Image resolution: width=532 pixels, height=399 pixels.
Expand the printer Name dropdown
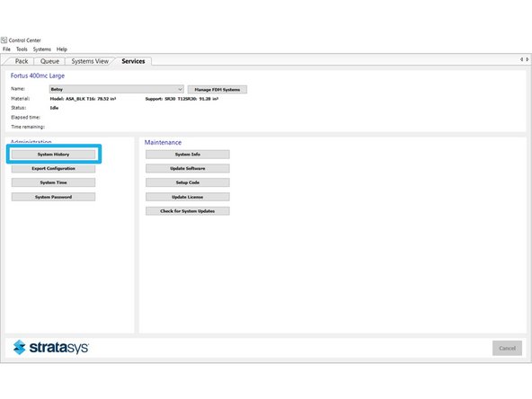117,89
